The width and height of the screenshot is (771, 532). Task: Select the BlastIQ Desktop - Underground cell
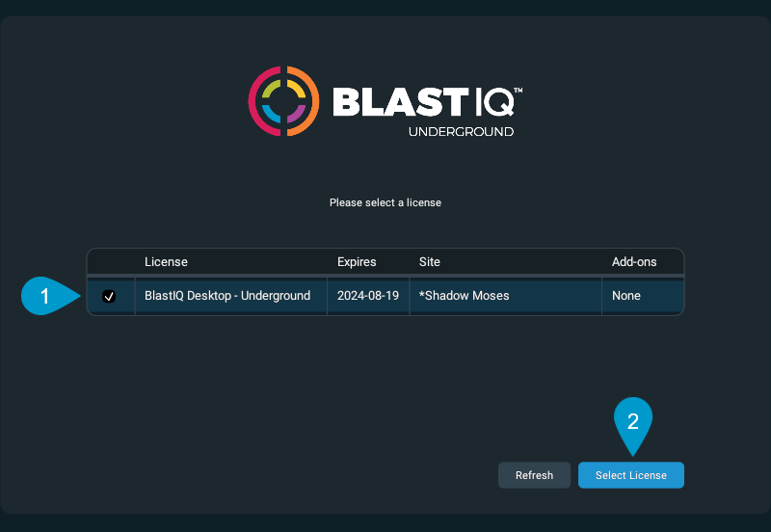click(231, 296)
